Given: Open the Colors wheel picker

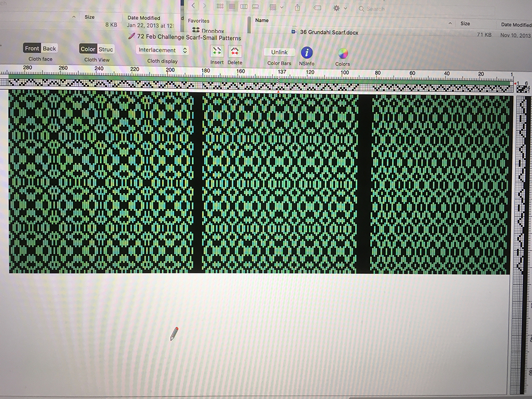Looking at the screenshot, I should [343, 53].
